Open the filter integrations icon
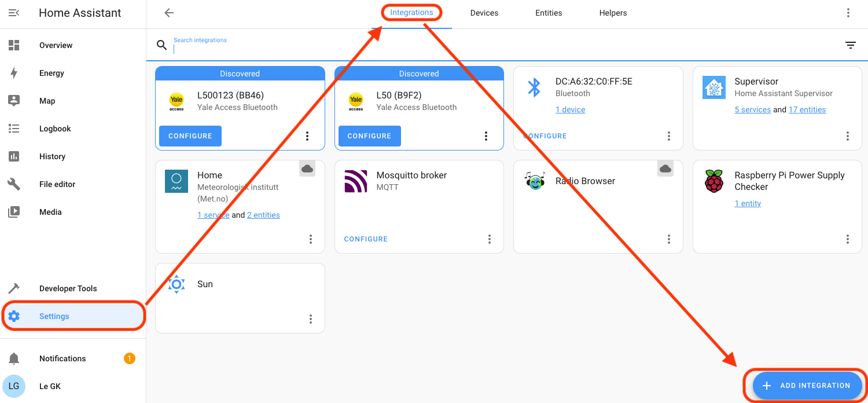Image resolution: width=868 pixels, height=403 pixels. coord(850,45)
